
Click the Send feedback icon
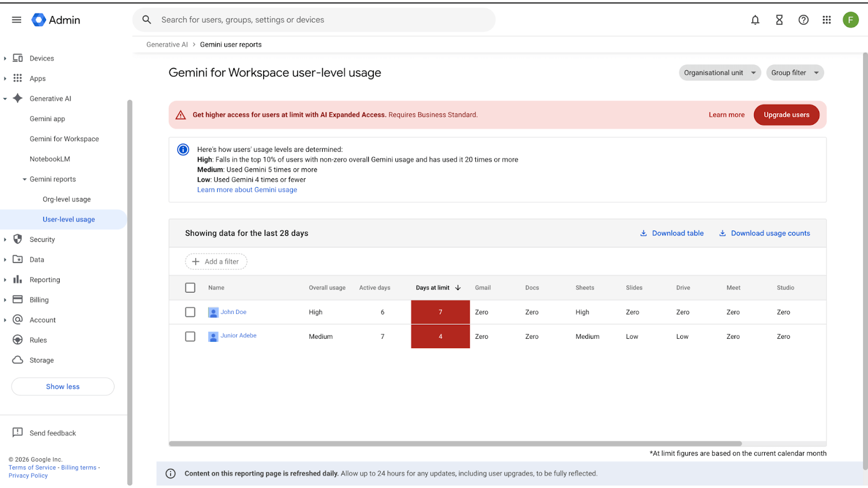click(18, 433)
